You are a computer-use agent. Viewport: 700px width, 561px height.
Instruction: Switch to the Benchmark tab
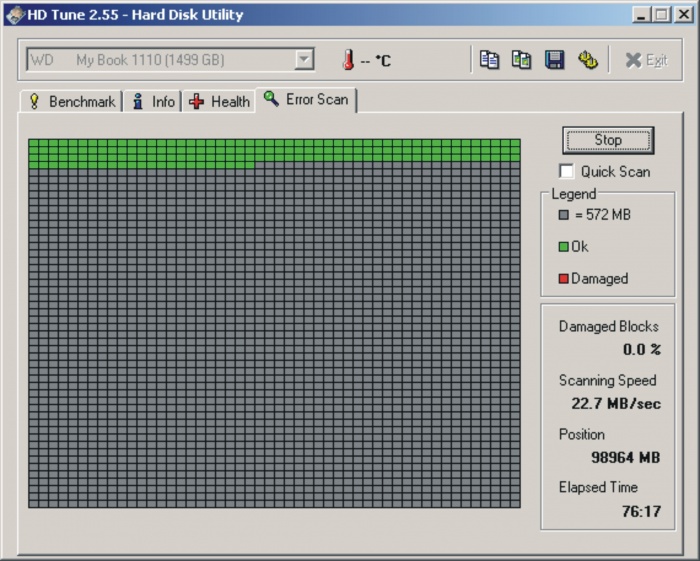tap(71, 102)
